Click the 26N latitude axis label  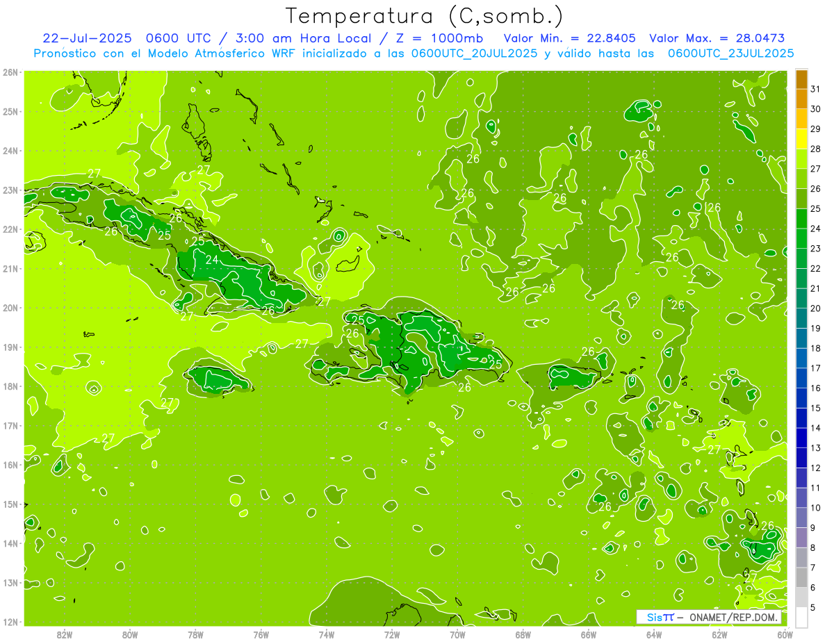pos(10,72)
